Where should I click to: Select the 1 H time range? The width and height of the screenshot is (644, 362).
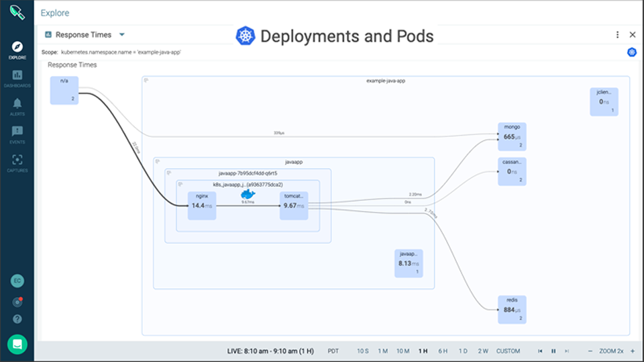coord(423,351)
